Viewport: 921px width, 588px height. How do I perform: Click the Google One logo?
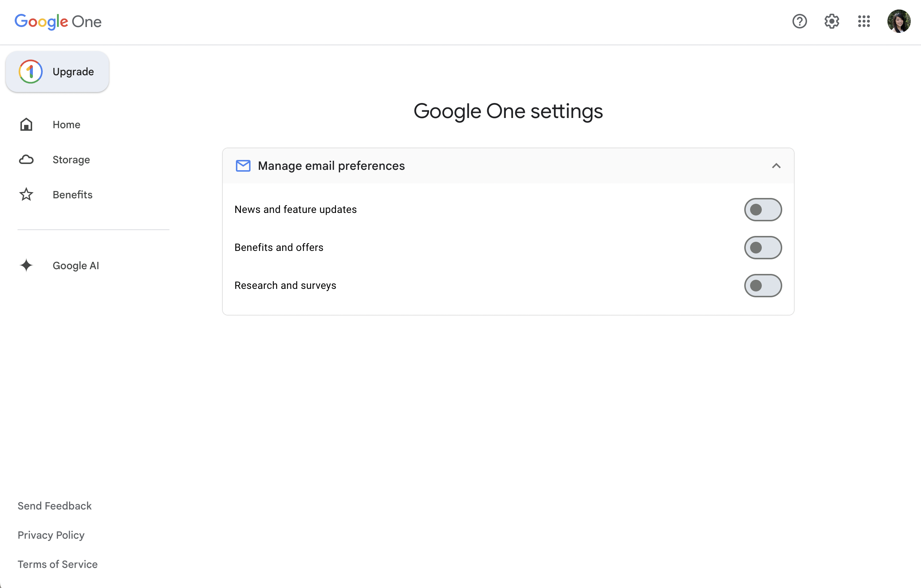pyautogui.click(x=58, y=22)
